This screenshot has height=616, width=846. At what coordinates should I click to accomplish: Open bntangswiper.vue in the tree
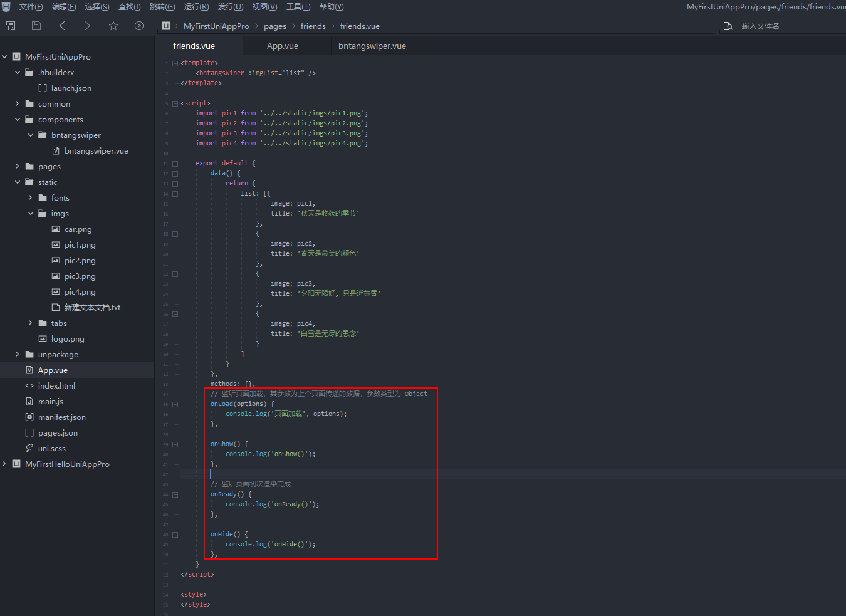pyautogui.click(x=96, y=151)
